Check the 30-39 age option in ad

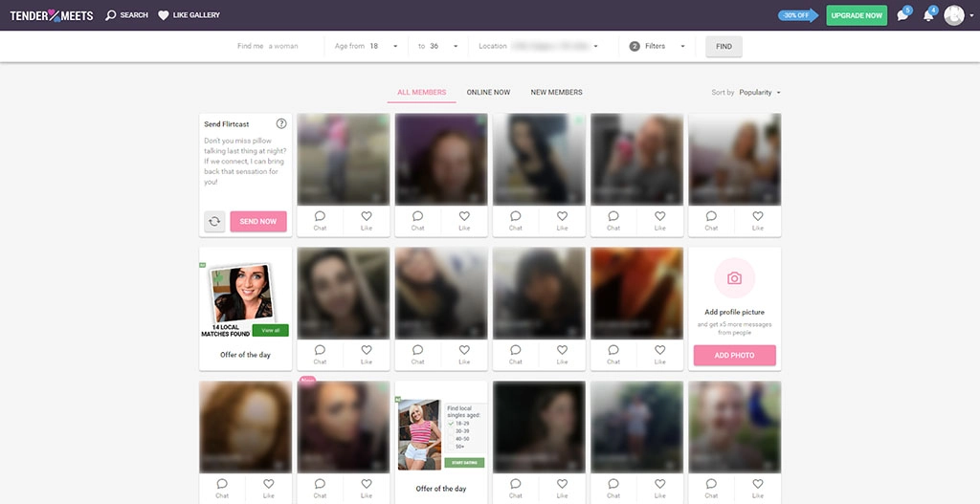point(452,429)
